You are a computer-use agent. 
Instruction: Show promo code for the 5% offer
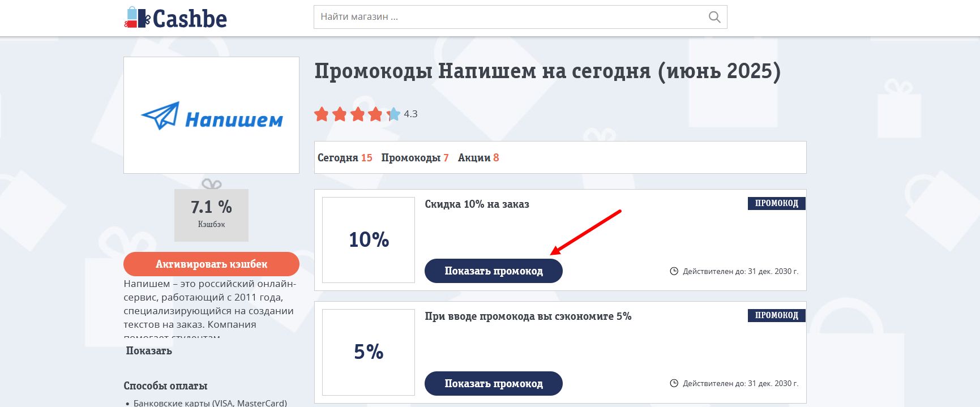tap(494, 383)
